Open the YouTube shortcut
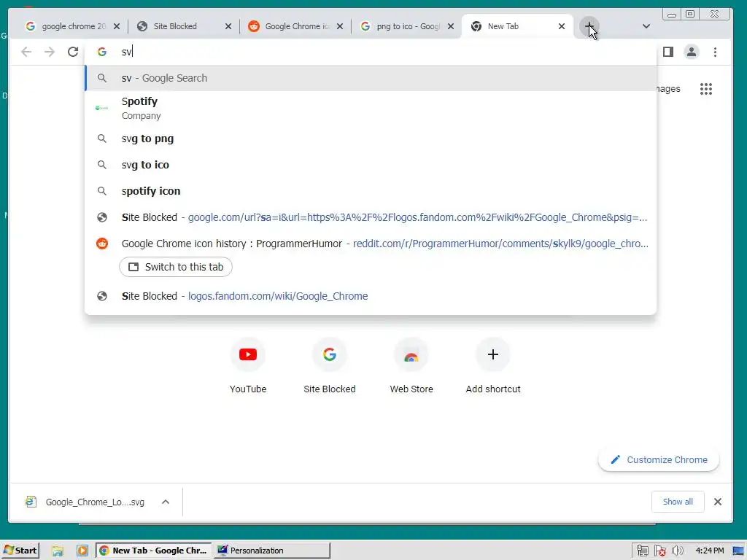Image resolution: width=747 pixels, height=560 pixels. coord(248,366)
